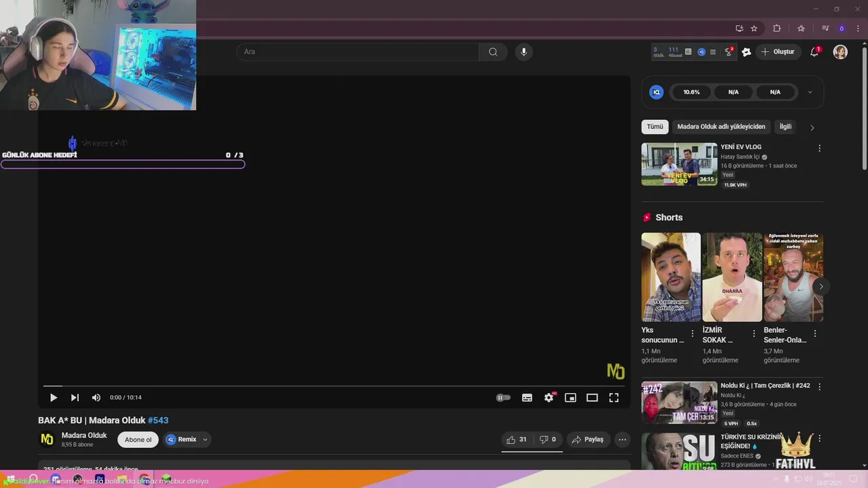Select the İlgili filter chip
This screenshot has width=868, height=488.
point(785,127)
